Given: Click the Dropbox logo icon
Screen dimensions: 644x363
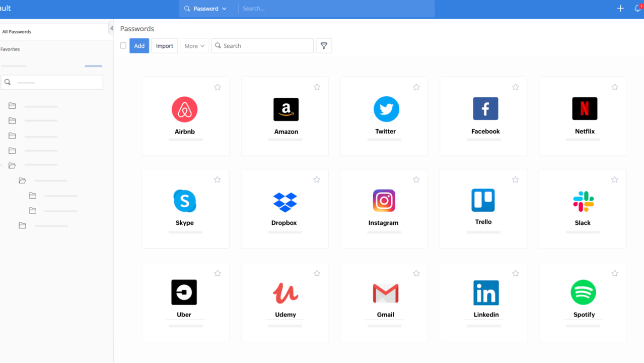Looking at the screenshot, I should point(285,202).
